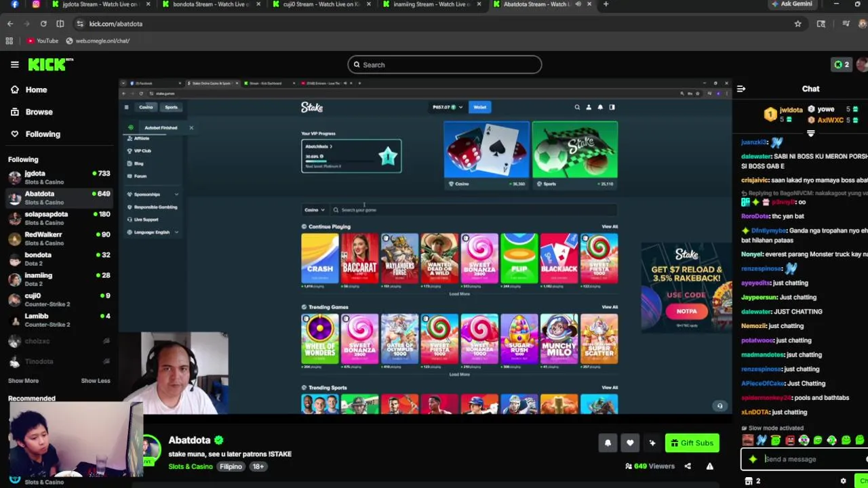Click the Stake Wallet button

tap(480, 107)
